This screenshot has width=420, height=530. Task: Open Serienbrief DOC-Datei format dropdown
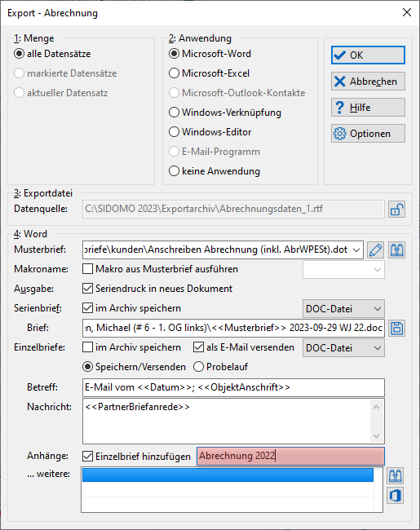(343, 308)
